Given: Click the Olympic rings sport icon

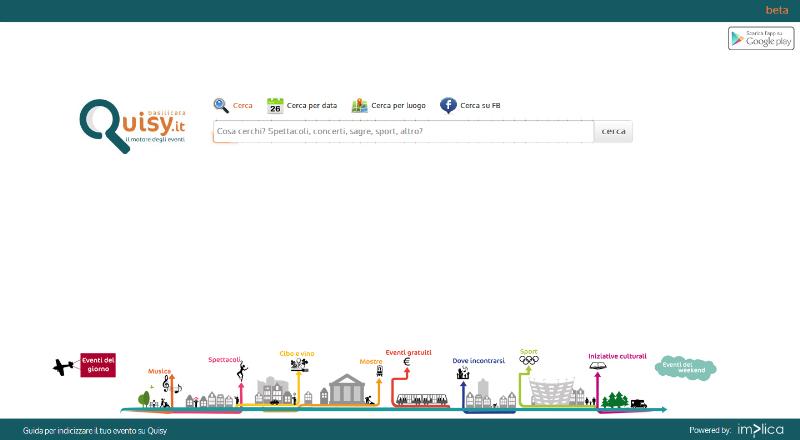Looking at the screenshot, I should 529,360.
